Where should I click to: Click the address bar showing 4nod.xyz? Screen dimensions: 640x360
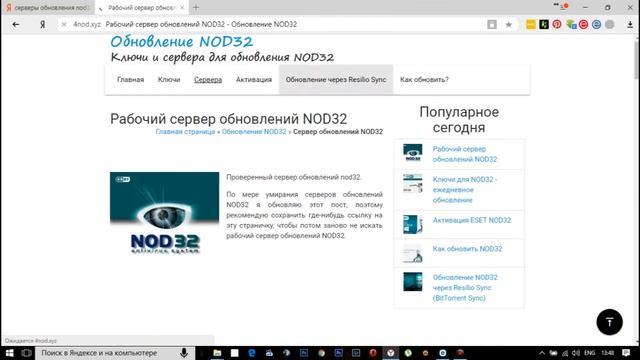tap(269, 24)
